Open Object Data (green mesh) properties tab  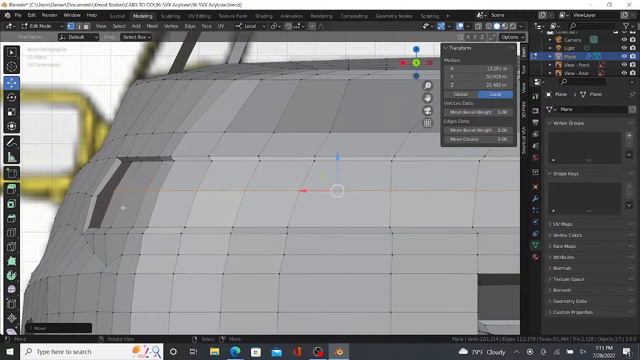pyautogui.click(x=536, y=245)
